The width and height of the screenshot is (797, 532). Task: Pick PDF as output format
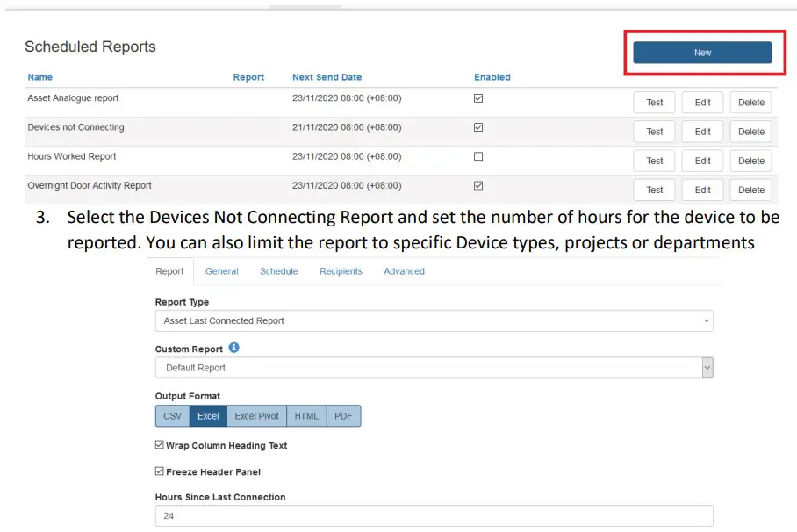pos(342,416)
